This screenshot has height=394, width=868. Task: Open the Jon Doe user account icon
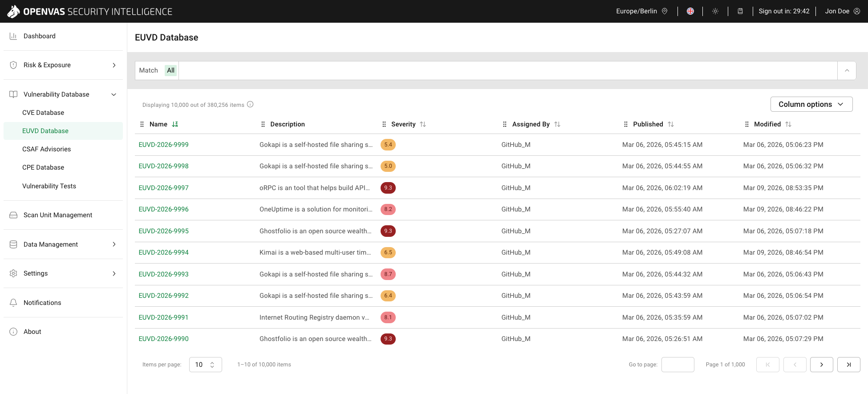tap(856, 11)
